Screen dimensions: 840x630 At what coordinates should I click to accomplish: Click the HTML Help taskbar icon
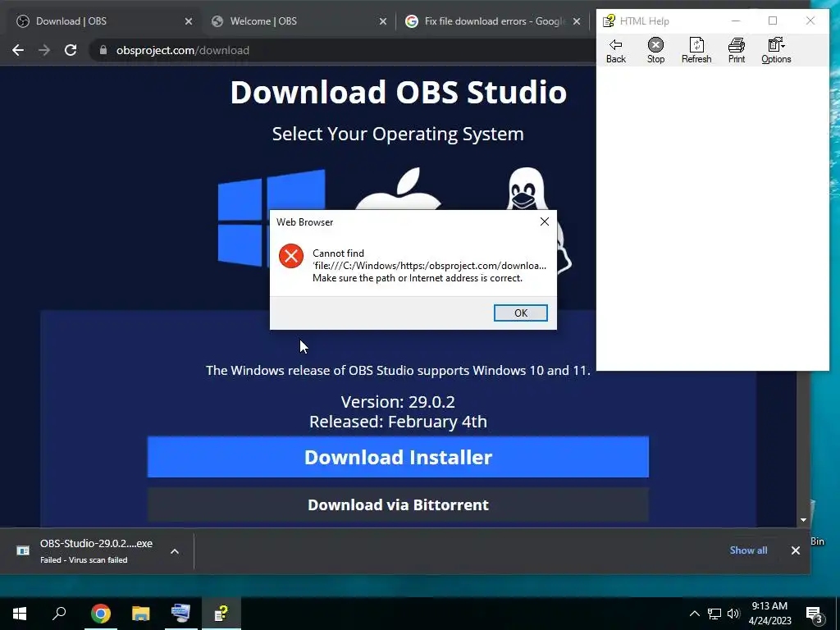(x=221, y=614)
